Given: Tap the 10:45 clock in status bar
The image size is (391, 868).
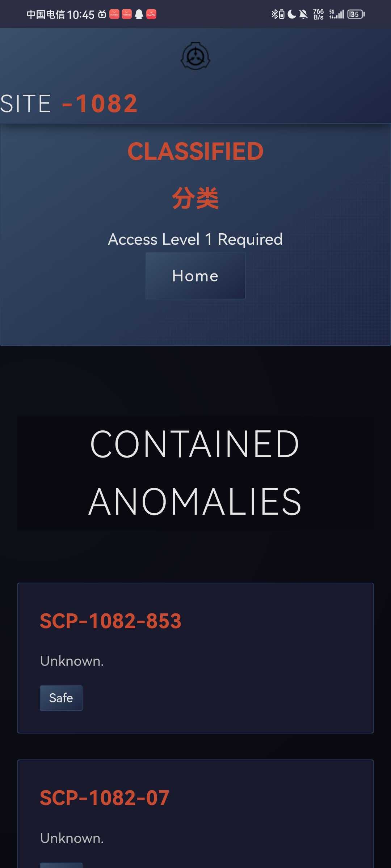Looking at the screenshot, I should [81, 14].
